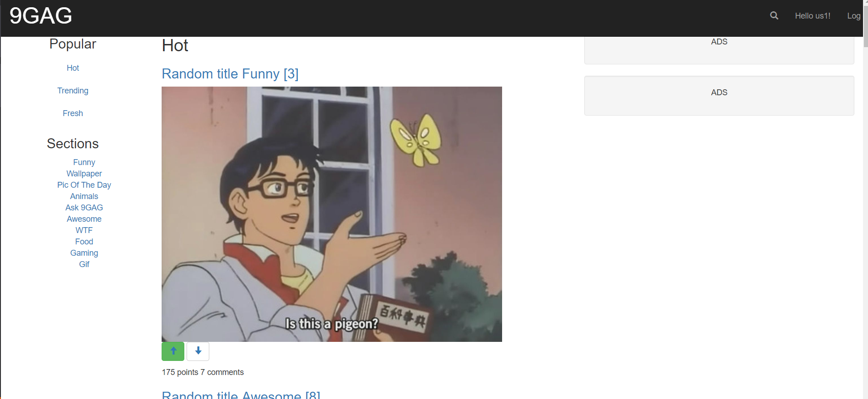Go to the 9GAG home logo
Viewport: 868px width, 399px height.
pos(41,16)
